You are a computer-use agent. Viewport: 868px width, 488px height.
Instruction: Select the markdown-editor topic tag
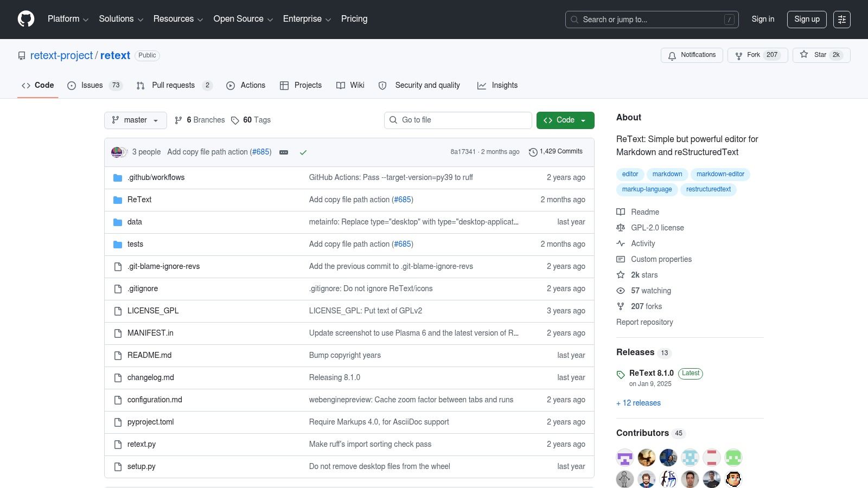(720, 174)
